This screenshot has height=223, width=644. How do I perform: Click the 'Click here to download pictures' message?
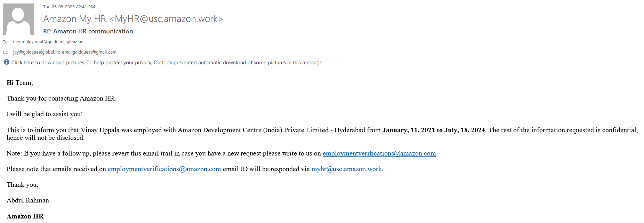pos(48,63)
